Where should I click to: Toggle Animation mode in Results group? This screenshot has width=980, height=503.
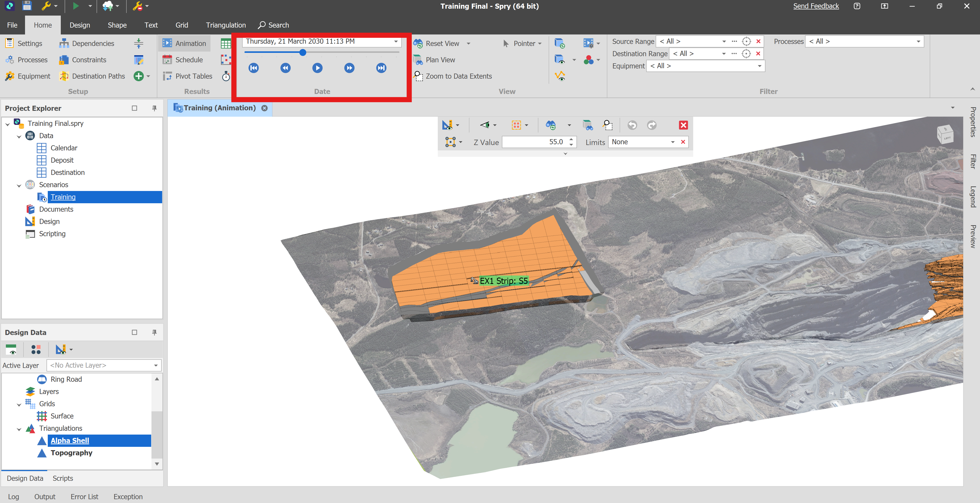[190, 43]
